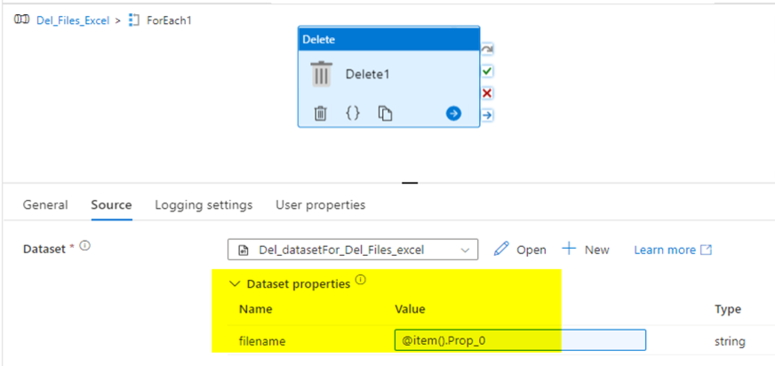Viewport: 775px width, 366px height.
Task: Create a New dataset
Action: click(586, 249)
